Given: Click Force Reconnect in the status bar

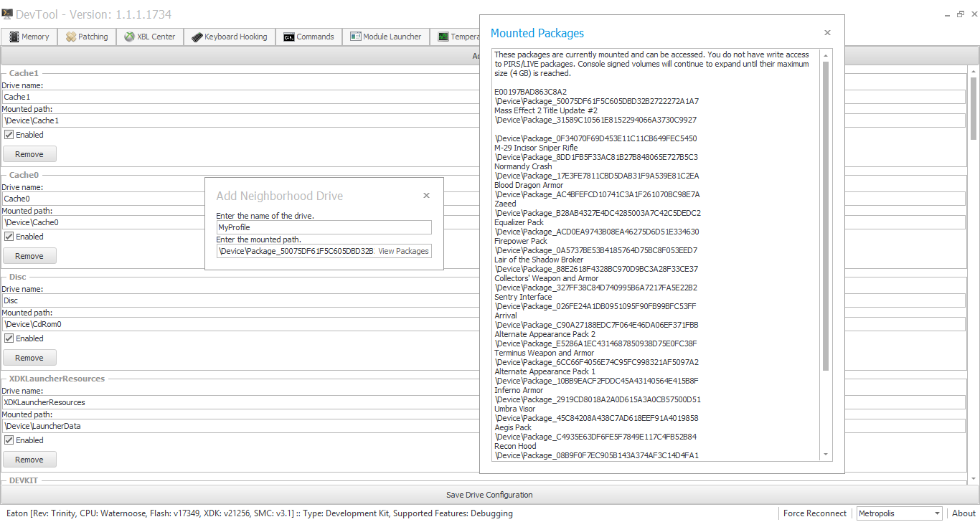Looking at the screenshot, I should pyautogui.click(x=814, y=513).
